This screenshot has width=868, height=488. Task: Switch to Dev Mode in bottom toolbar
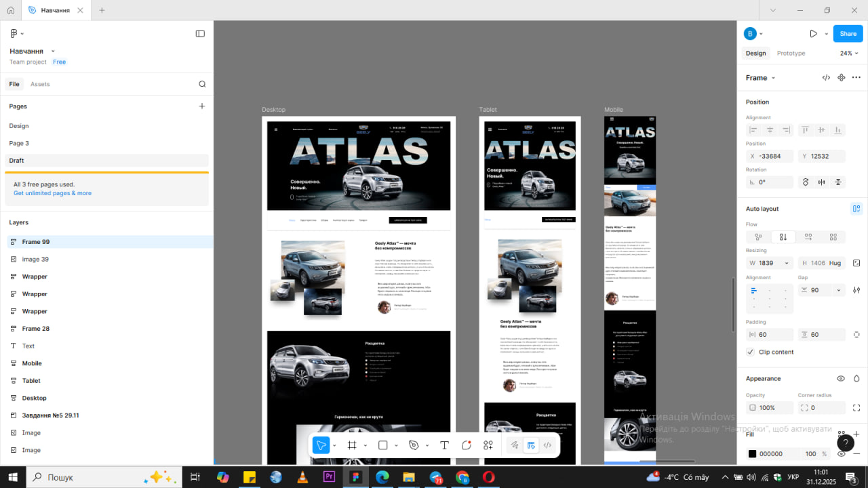coord(547,445)
